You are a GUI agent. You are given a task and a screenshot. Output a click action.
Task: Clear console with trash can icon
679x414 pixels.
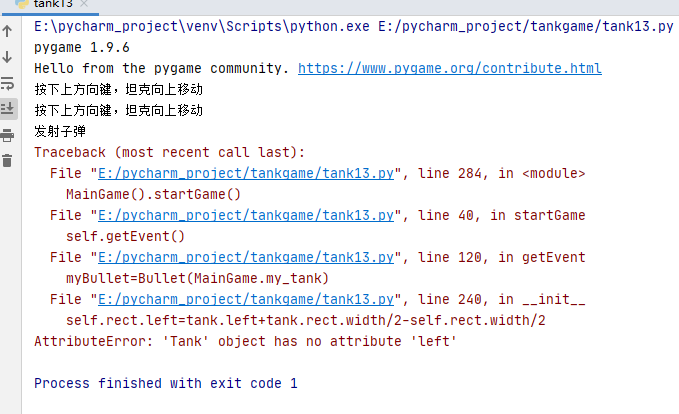(x=7, y=161)
